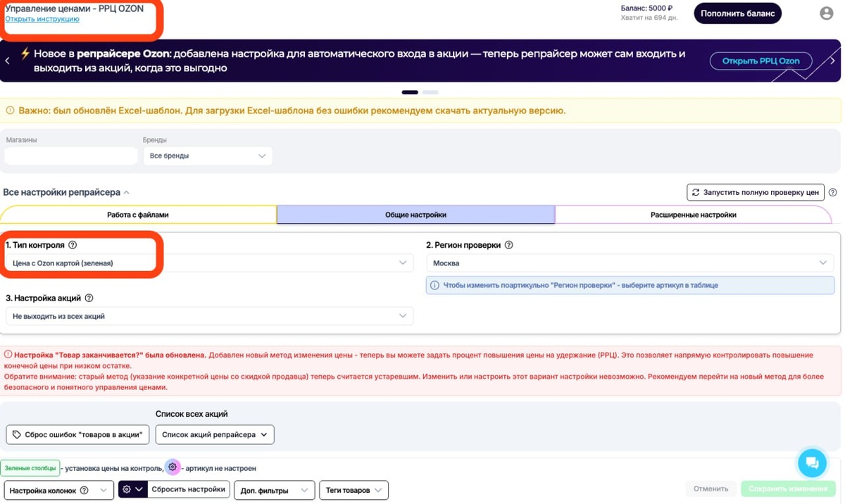The image size is (845, 504).
Task: Open the dark gear settings dropdown button
Action: pyautogui.click(x=132, y=489)
